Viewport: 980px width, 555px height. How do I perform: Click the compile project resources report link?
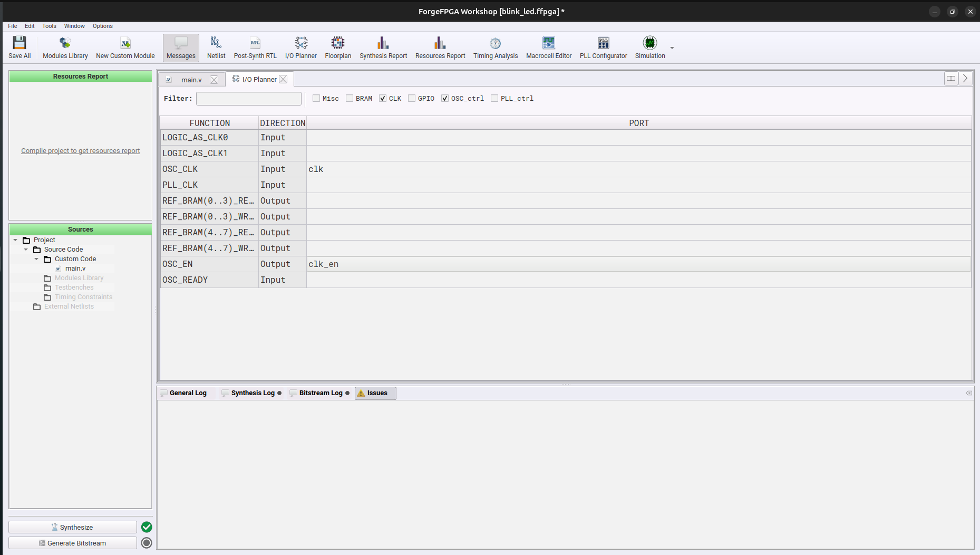[80, 151]
